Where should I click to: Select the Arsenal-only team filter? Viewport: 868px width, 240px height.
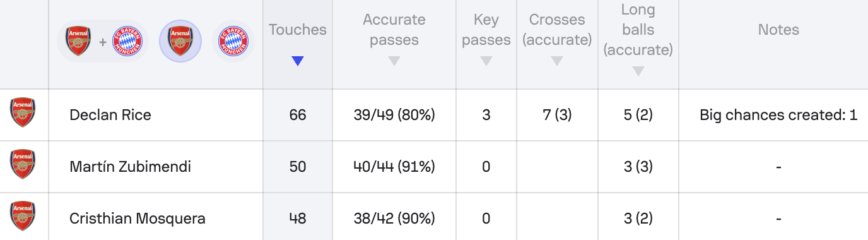[x=180, y=42]
